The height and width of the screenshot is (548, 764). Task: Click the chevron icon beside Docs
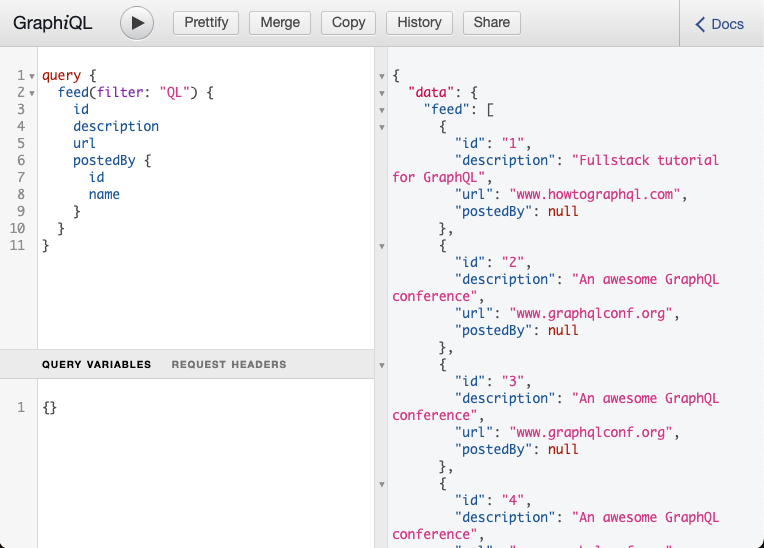point(700,24)
